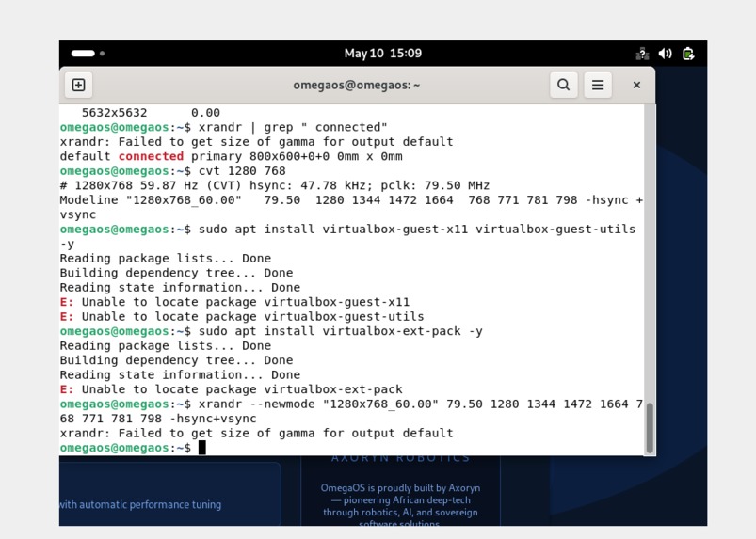Screen dimensions: 756x539
Task: Click 'OmegaOS is proudly built by Axoryn' text
Action: coord(400,488)
